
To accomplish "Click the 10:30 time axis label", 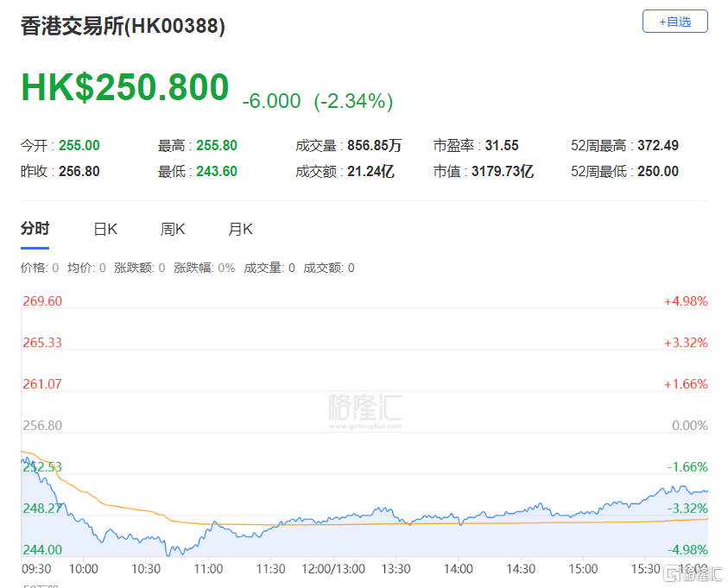I will 146,568.
